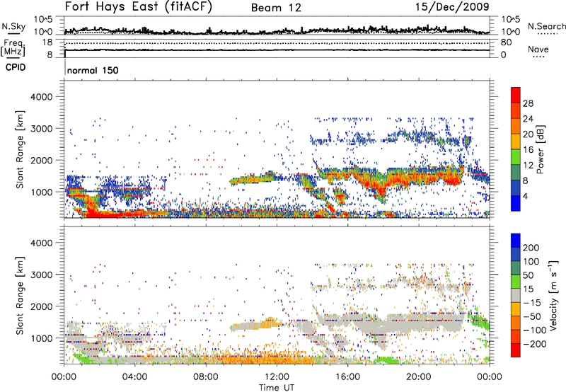Click the 'N.Sky' legend label

tap(13, 26)
